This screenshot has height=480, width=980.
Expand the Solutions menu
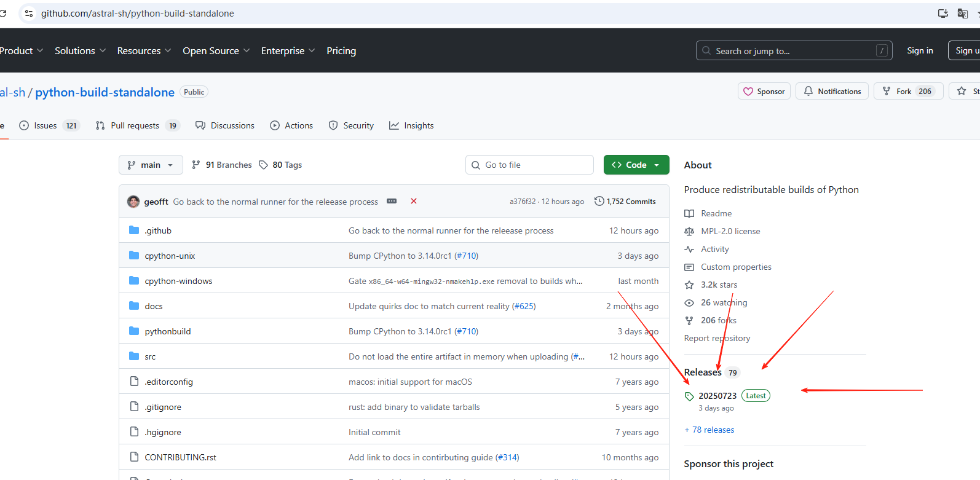coord(81,50)
